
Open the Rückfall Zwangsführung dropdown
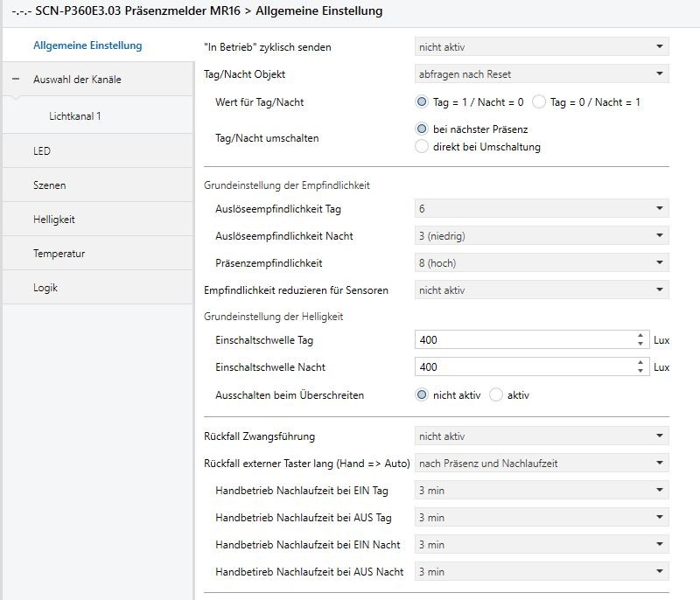pos(541,436)
